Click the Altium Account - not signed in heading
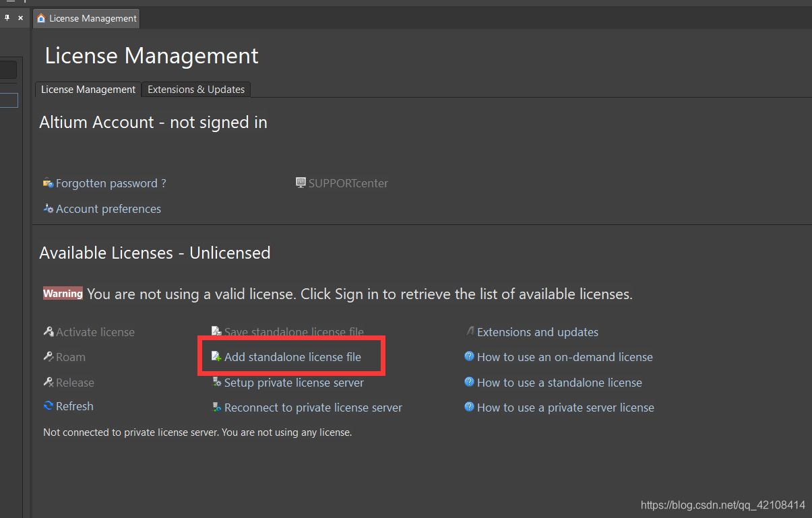The image size is (812, 518). coord(153,123)
